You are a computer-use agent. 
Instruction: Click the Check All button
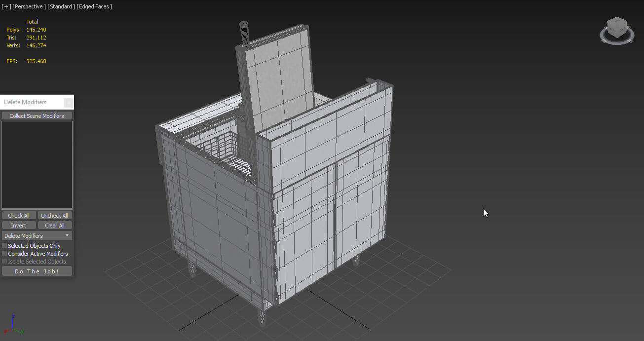point(19,216)
